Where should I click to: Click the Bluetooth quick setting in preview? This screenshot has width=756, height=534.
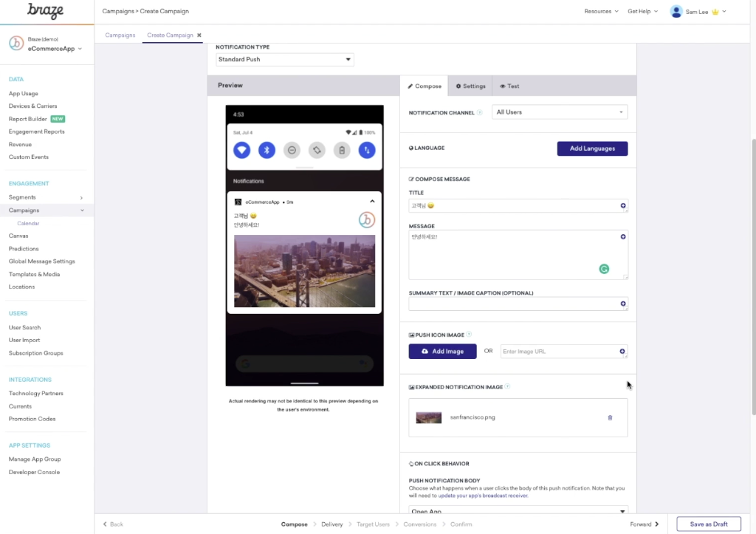[267, 150]
